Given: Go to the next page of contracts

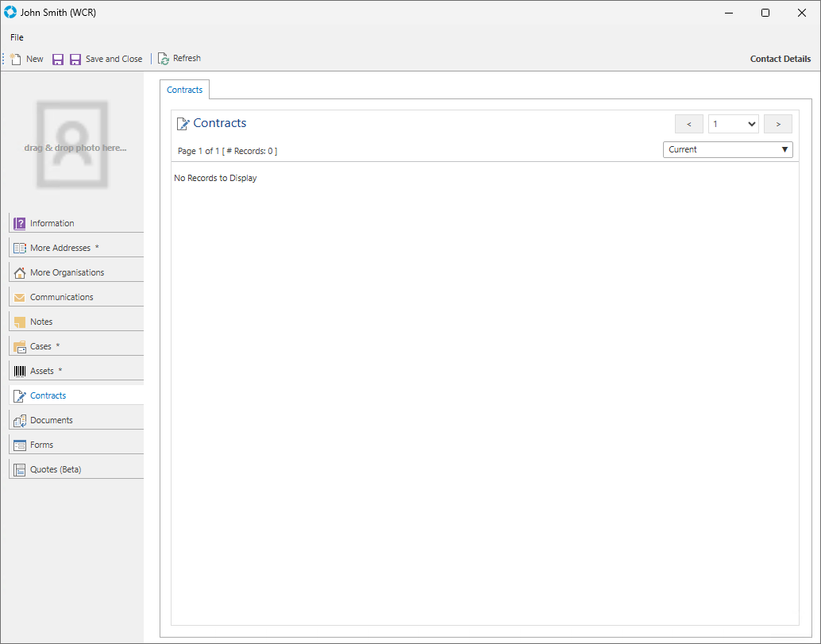Looking at the screenshot, I should (777, 124).
